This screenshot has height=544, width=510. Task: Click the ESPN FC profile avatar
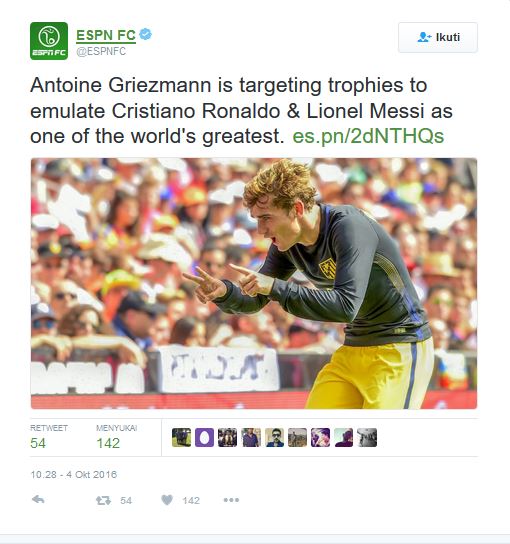[x=49, y=41]
